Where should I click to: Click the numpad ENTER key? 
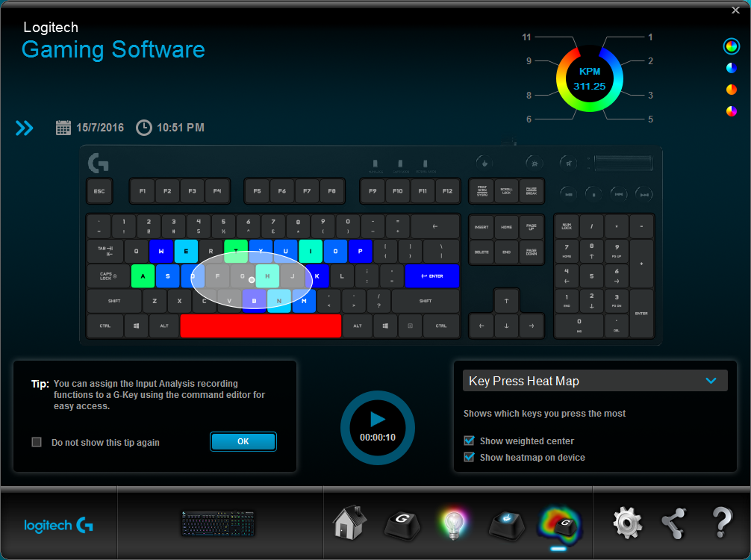point(641,314)
